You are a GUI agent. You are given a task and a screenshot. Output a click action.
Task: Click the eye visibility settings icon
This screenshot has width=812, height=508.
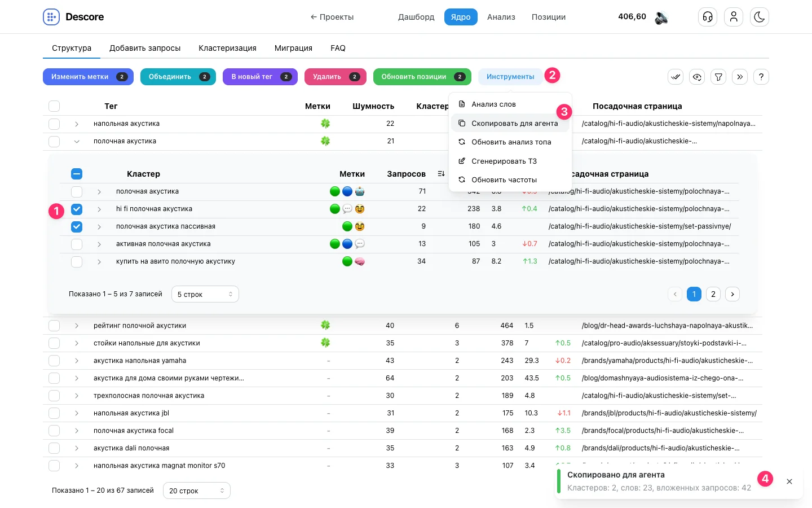pyautogui.click(x=697, y=77)
